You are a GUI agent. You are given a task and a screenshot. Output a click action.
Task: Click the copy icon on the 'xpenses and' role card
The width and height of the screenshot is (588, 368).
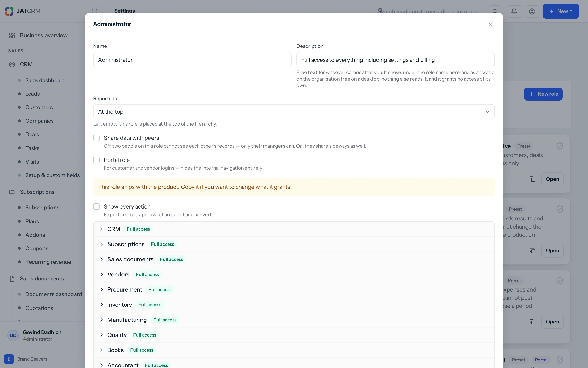532,322
